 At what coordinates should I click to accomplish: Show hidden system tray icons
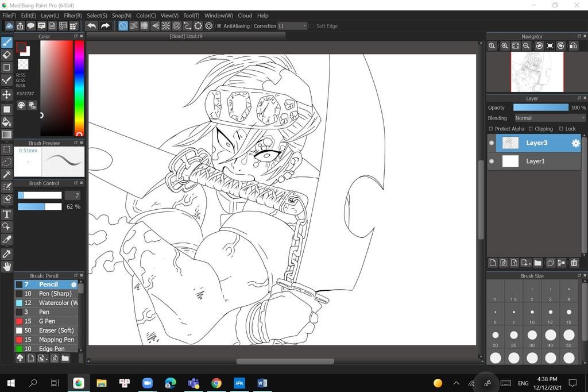coord(456,383)
